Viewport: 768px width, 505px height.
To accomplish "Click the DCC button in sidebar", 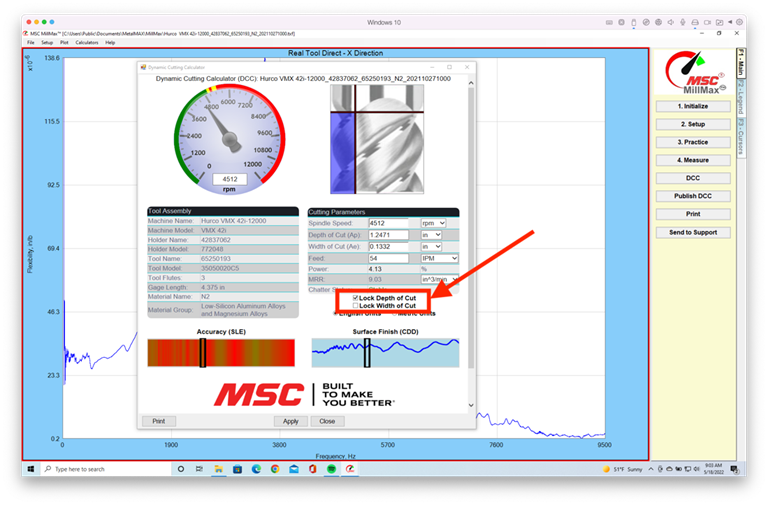I will pos(693,178).
